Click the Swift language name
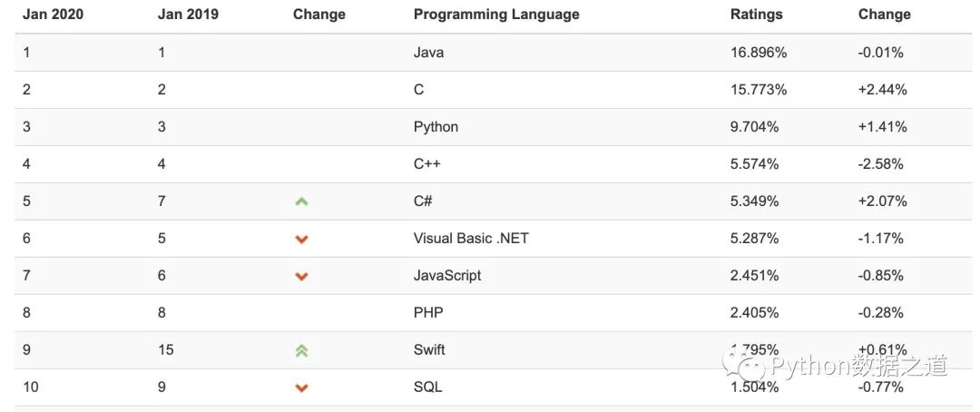The image size is (980, 412). click(429, 349)
